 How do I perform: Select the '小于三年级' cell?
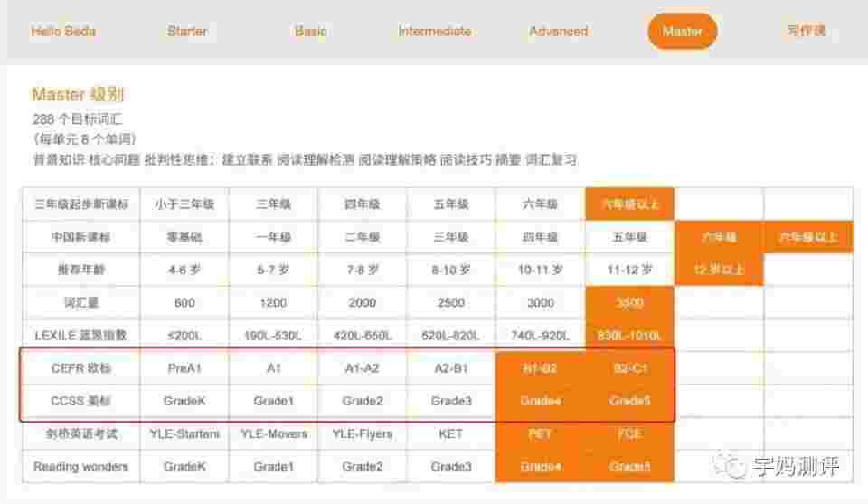point(184,204)
